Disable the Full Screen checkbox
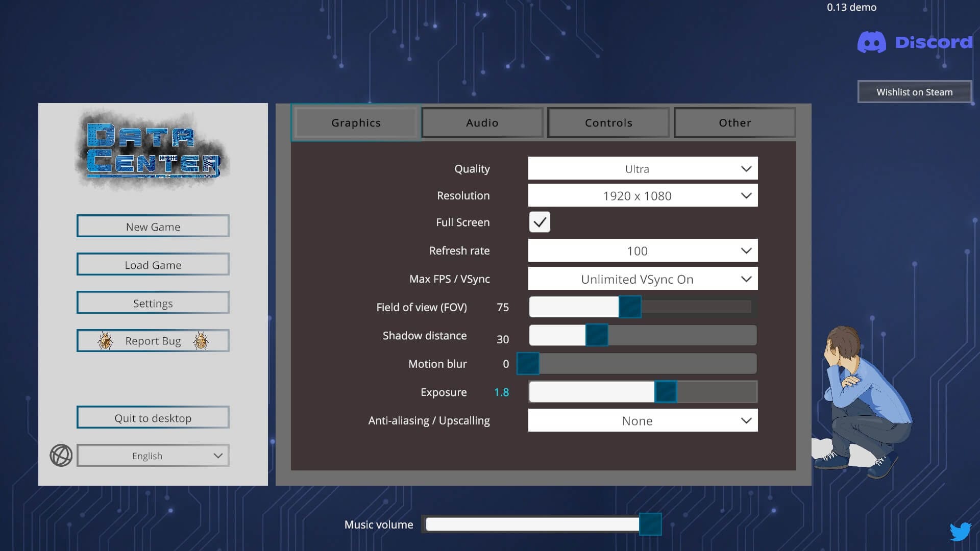The width and height of the screenshot is (980, 551). (540, 222)
